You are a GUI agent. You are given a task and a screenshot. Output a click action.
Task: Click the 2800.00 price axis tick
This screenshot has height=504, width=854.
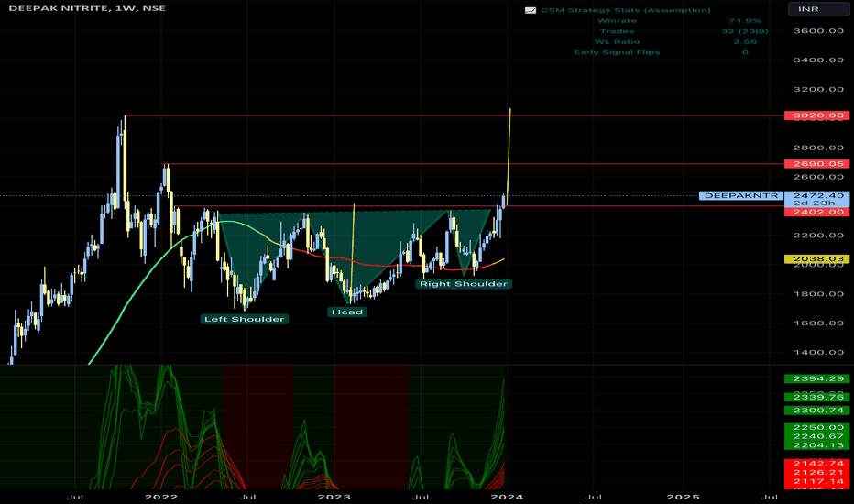pos(818,148)
